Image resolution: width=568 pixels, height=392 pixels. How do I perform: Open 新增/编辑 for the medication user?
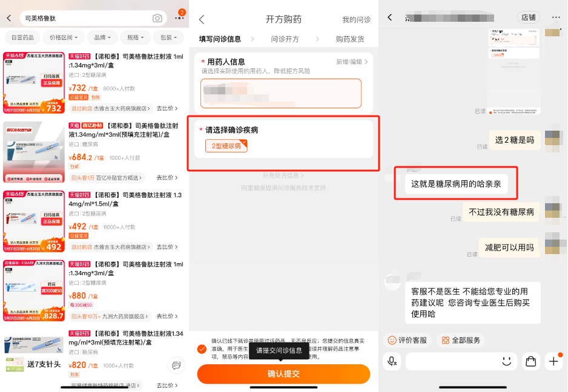(x=351, y=62)
